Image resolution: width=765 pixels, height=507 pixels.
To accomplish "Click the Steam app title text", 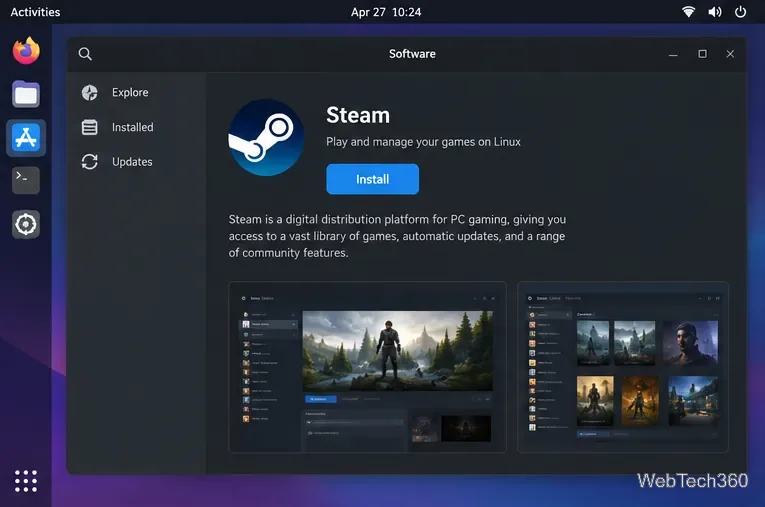I will (358, 115).
